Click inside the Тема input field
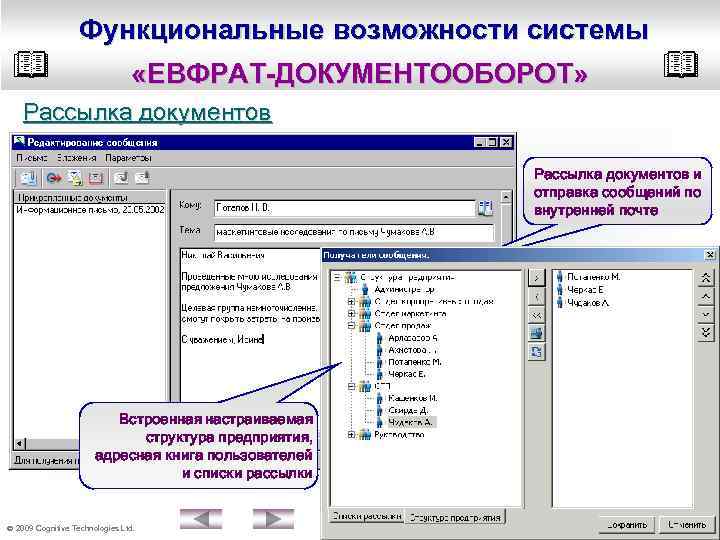 coord(354,232)
